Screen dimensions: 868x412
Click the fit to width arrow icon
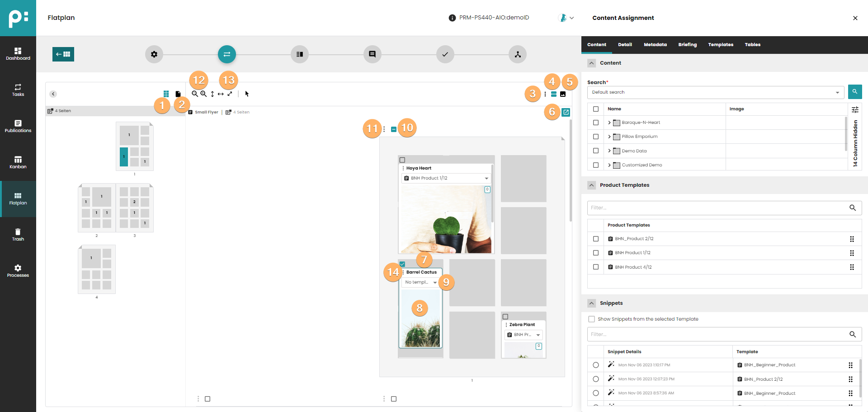pyautogui.click(x=221, y=94)
